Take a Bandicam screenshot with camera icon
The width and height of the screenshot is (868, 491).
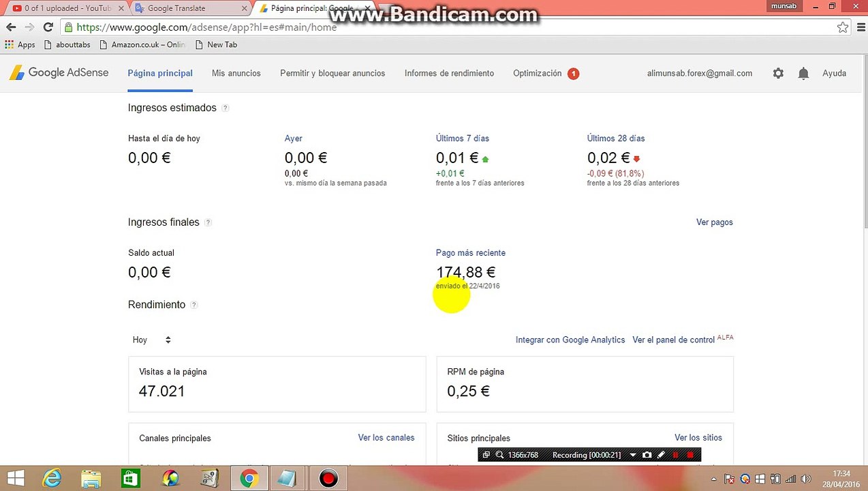(x=647, y=455)
